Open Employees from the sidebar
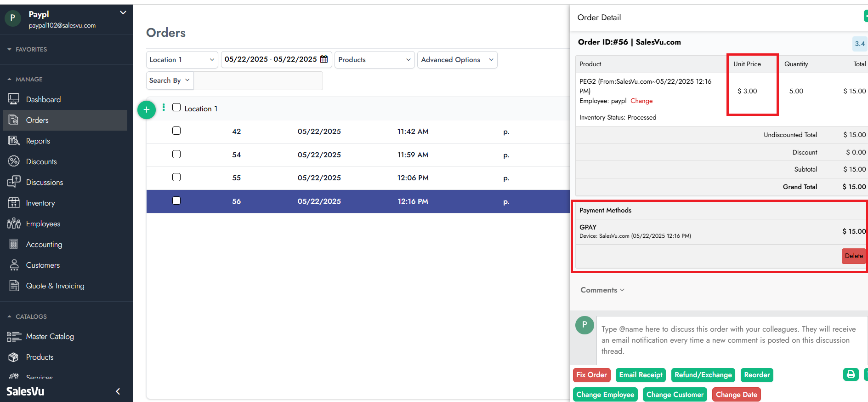The image size is (868, 402). click(x=43, y=224)
